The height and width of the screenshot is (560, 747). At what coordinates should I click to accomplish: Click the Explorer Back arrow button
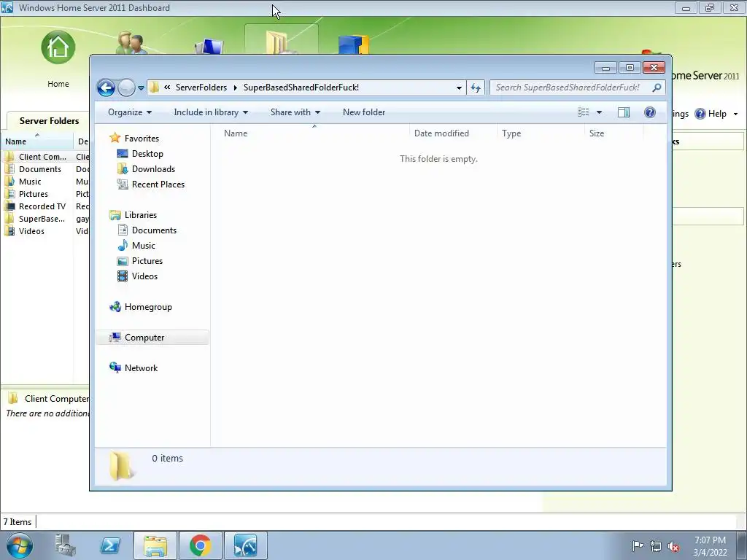(106, 87)
